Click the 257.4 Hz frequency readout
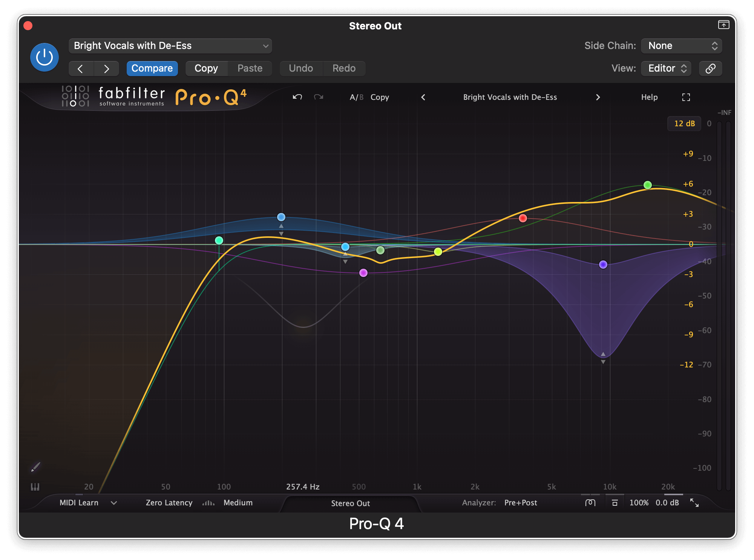Image resolution: width=754 pixels, height=560 pixels. coord(303,487)
